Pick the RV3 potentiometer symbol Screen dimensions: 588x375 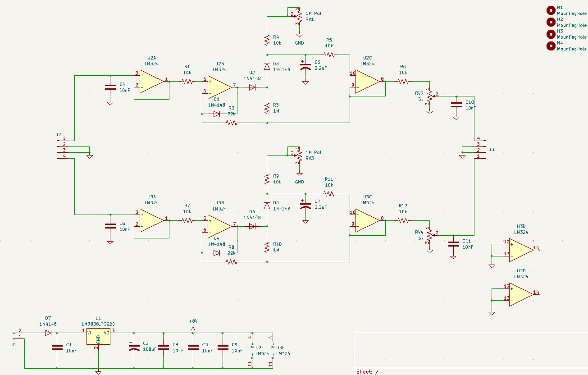tap(298, 155)
